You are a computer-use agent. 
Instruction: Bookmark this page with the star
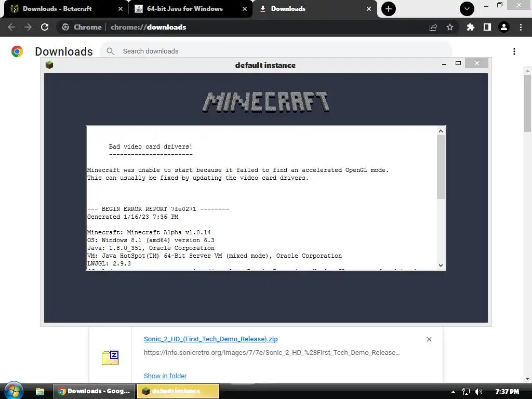click(x=450, y=27)
